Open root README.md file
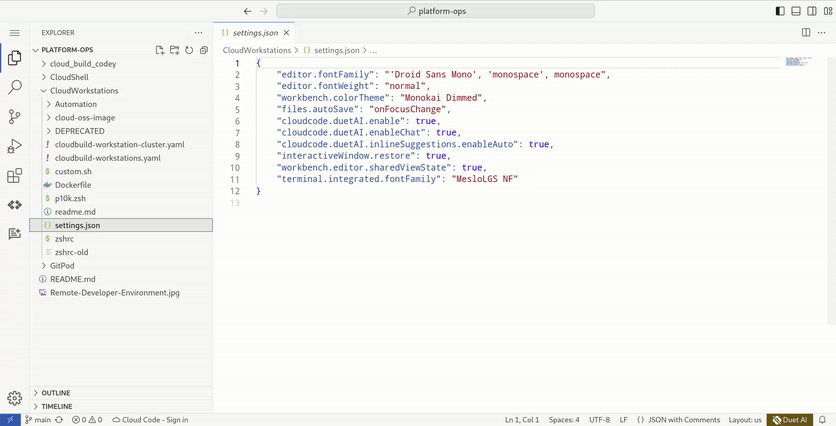Screen dimensions: 836x426 [x=121, y=279]
